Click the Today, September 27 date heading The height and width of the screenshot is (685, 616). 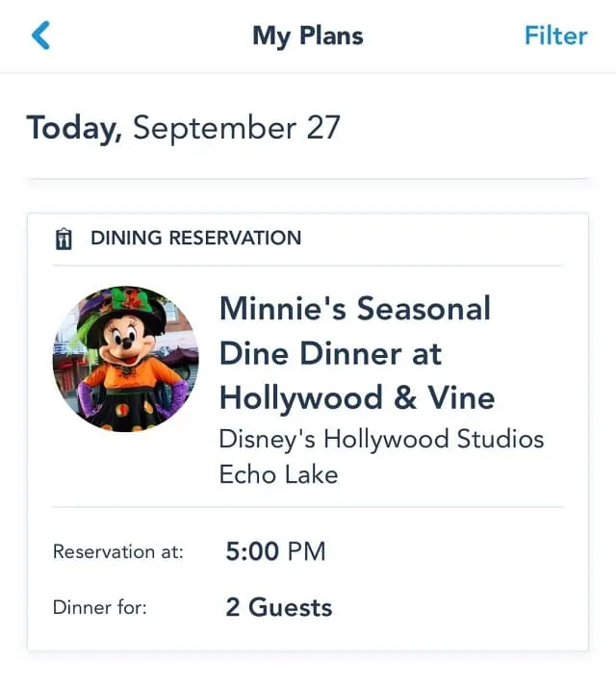(x=184, y=128)
